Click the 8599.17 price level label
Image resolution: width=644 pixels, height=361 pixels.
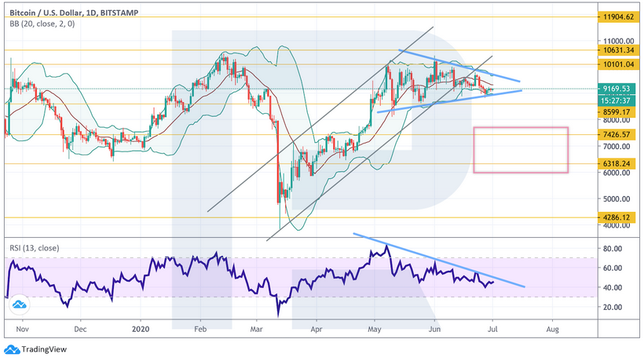[x=615, y=111]
